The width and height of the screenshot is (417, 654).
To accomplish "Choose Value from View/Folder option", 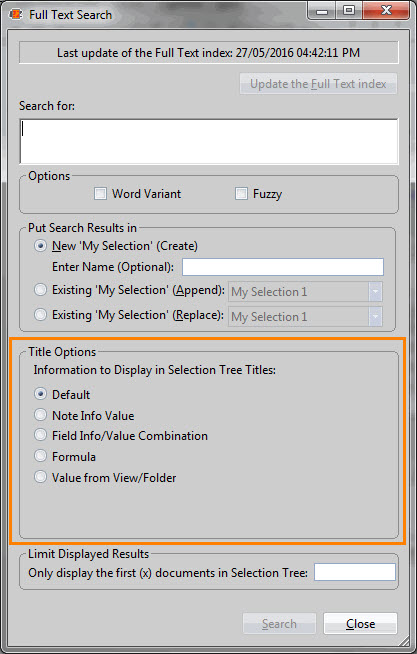I will click(x=40, y=477).
